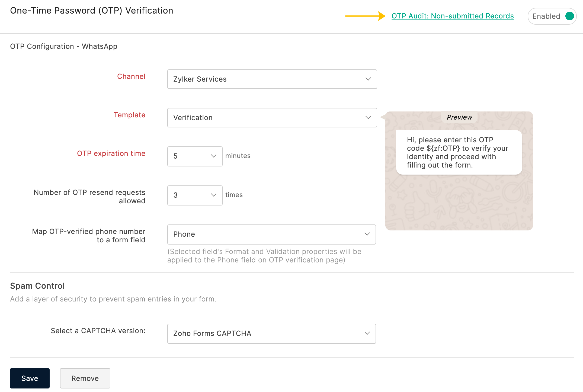Screen dimensions: 583x392
Task: Open the CAPTCHA version dropdown
Action: pyautogui.click(x=271, y=333)
